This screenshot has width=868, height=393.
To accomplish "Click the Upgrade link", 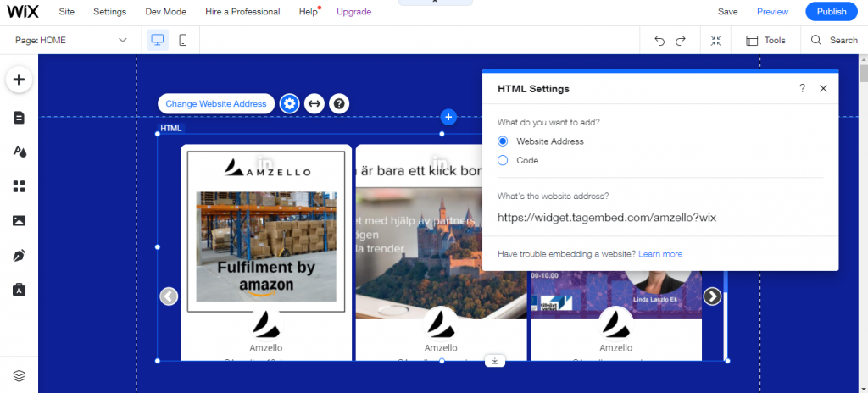I will click(x=353, y=12).
